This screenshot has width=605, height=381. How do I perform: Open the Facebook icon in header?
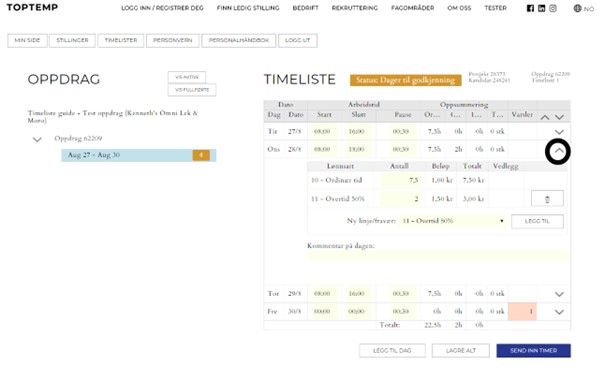pyautogui.click(x=530, y=8)
